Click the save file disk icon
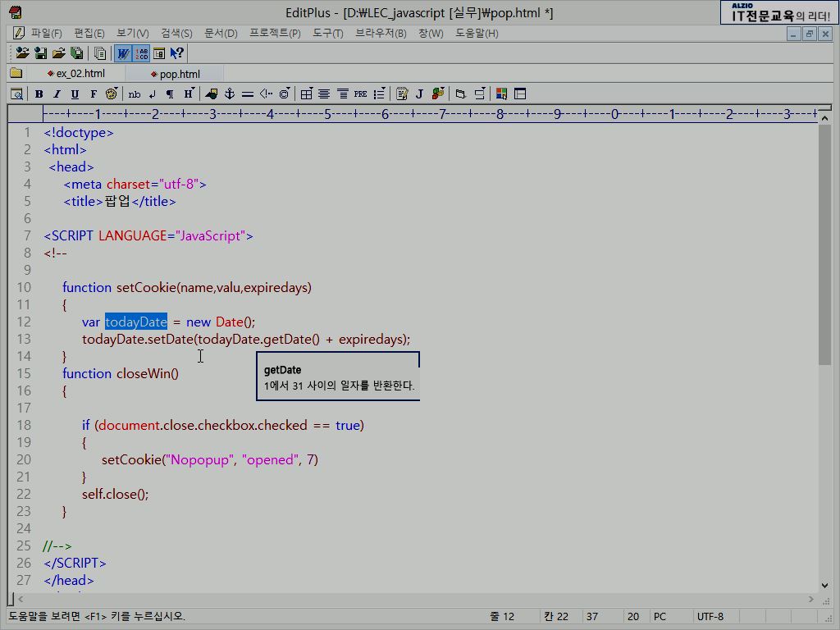 point(41,53)
